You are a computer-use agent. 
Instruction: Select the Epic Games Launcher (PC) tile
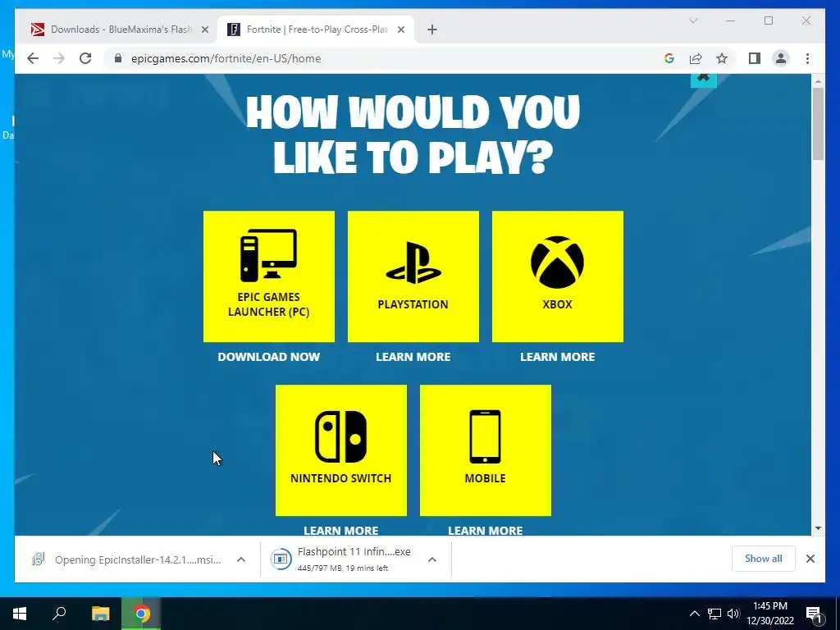click(x=269, y=276)
